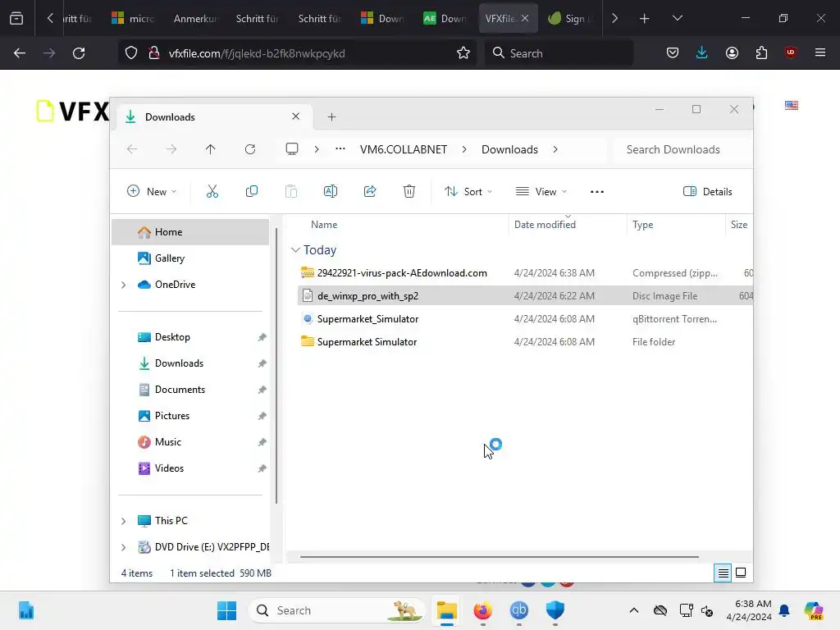Open Firefox from the taskbar

point(482,610)
